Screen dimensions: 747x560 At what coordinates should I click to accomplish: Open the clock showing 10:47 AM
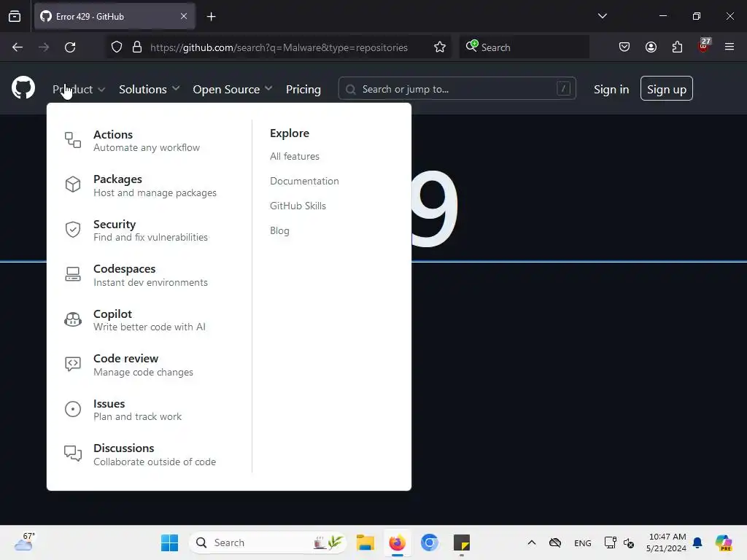[x=667, y=542]
